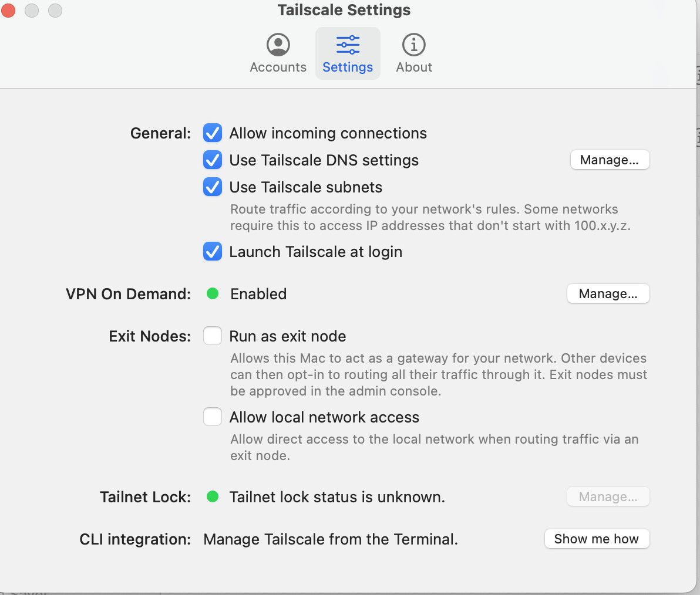
Task: Click the red close window button
Action: [x=8, y=10]
